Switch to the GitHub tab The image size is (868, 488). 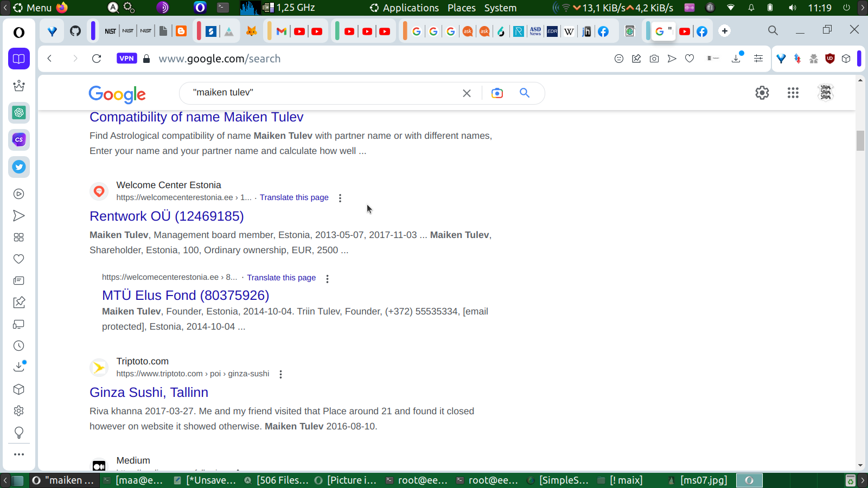[x=75, y=31]
